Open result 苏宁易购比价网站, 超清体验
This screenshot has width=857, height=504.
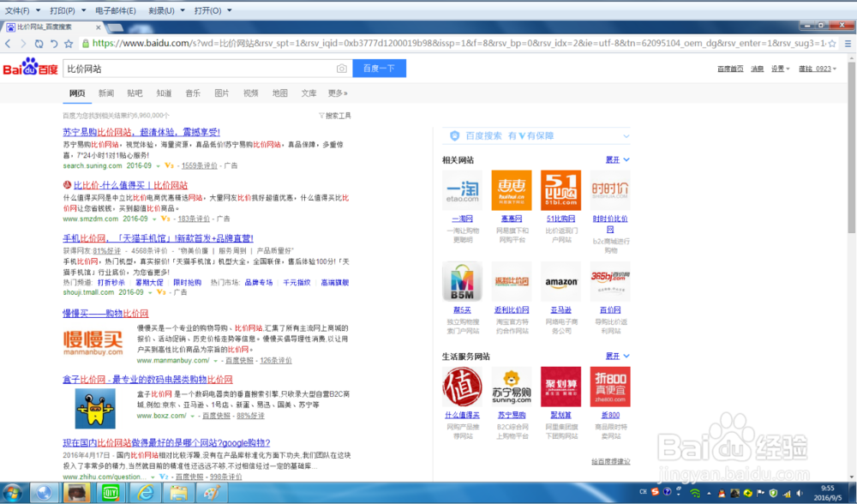click(x=141, y=132)
